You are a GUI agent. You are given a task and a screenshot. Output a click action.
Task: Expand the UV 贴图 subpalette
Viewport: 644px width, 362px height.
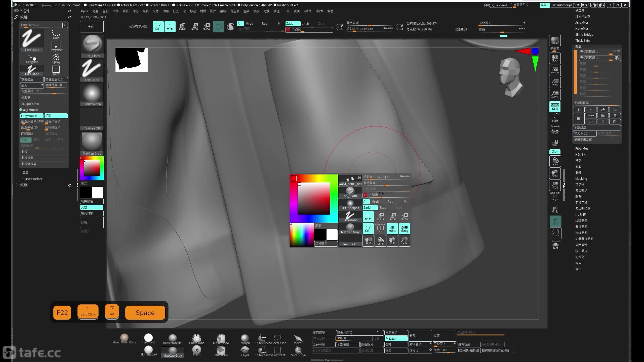581,215
